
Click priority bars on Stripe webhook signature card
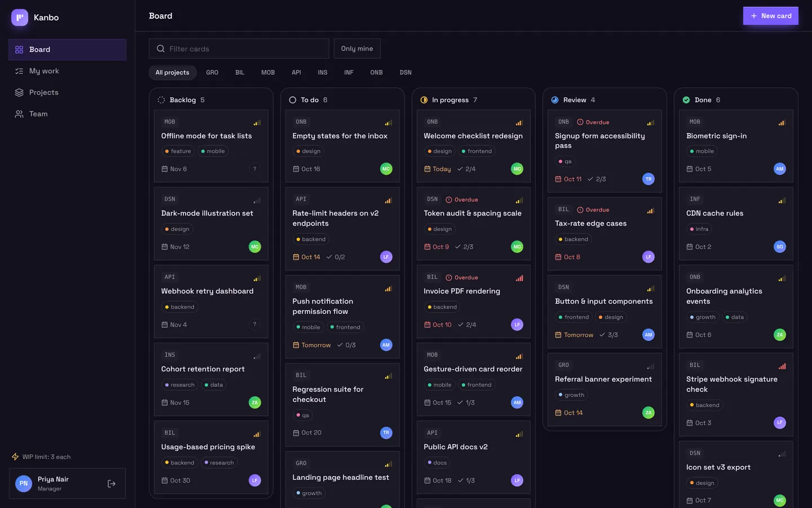782,366
